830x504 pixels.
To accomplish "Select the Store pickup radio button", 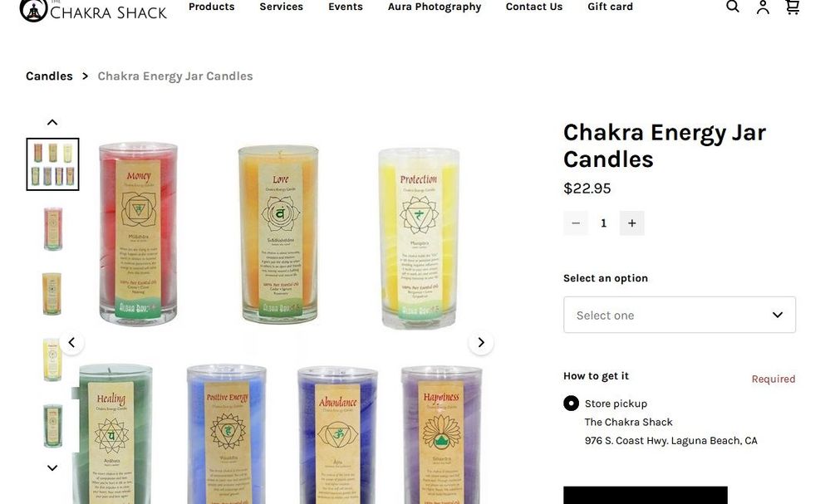I will 571,404.
